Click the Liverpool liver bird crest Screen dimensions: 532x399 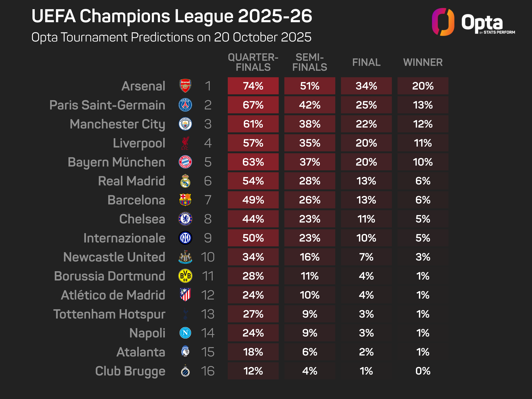(185, 143)
